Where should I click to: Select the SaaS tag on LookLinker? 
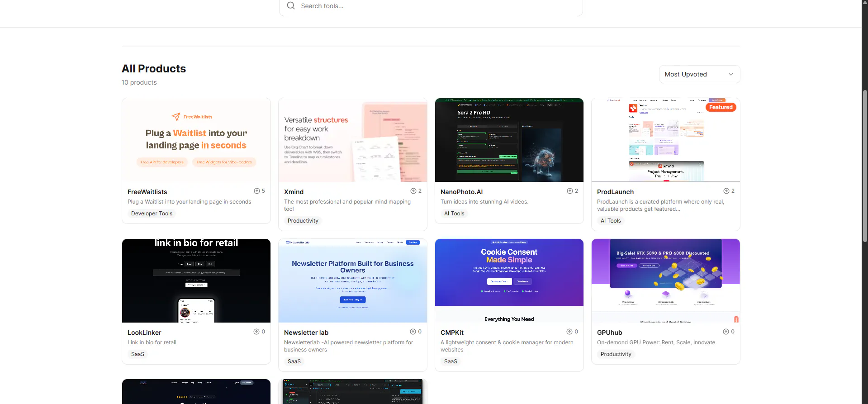coord(138,354)
